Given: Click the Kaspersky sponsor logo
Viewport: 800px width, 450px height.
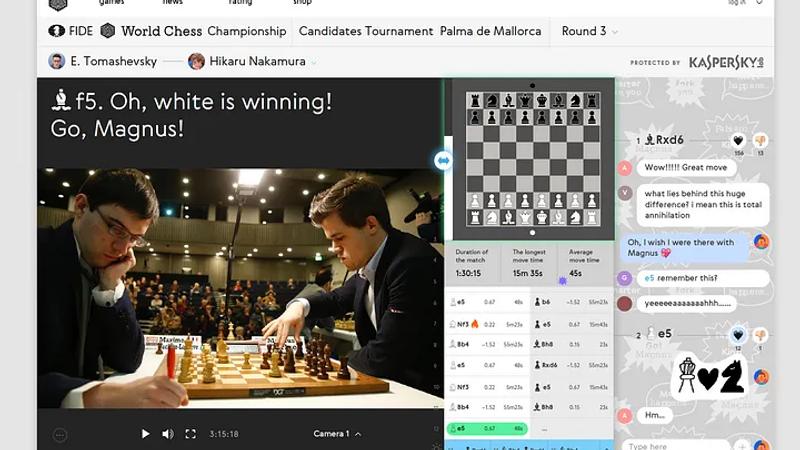Looking at the screenshot, I should click(726, 62).
